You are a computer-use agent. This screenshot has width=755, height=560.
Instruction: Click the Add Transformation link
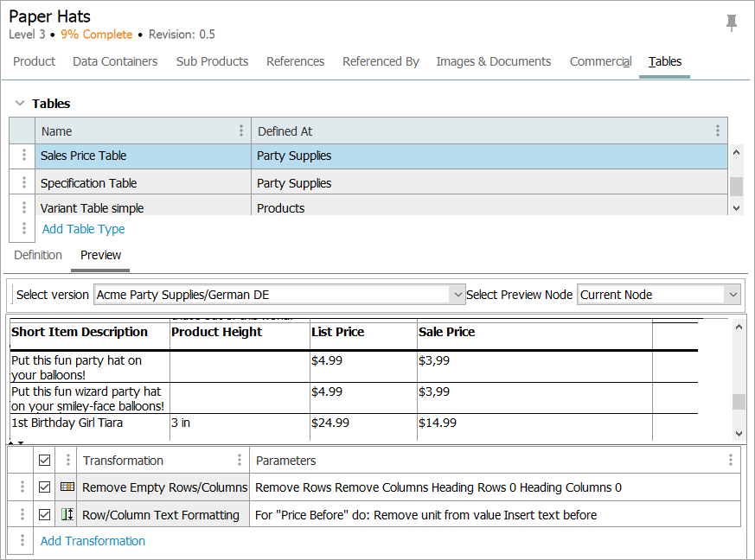[93, 541]
